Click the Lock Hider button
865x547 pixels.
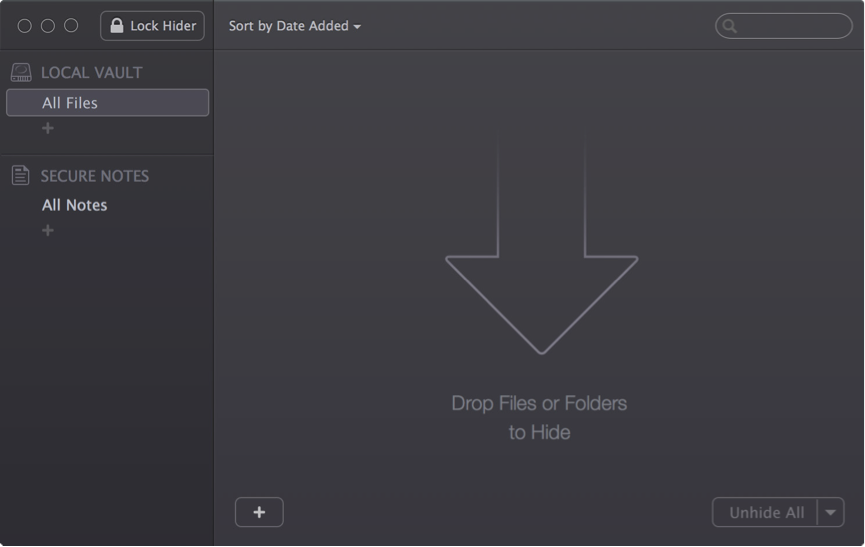pos(152,26)
